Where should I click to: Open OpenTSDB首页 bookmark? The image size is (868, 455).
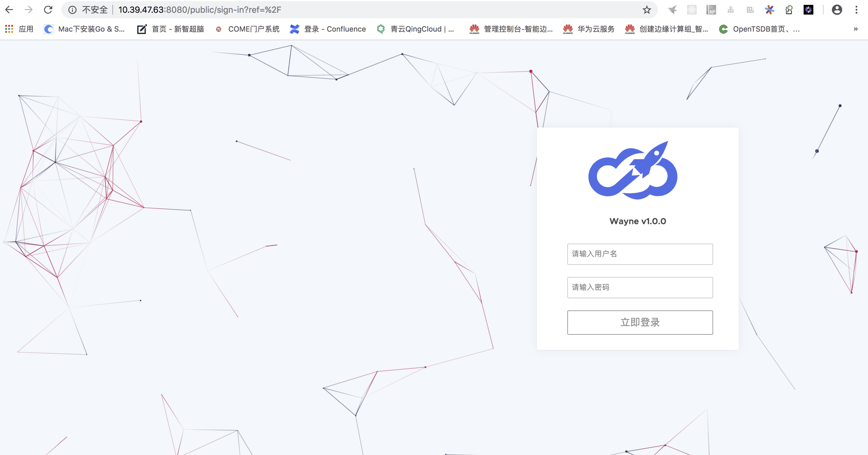[x=759, y=29]
